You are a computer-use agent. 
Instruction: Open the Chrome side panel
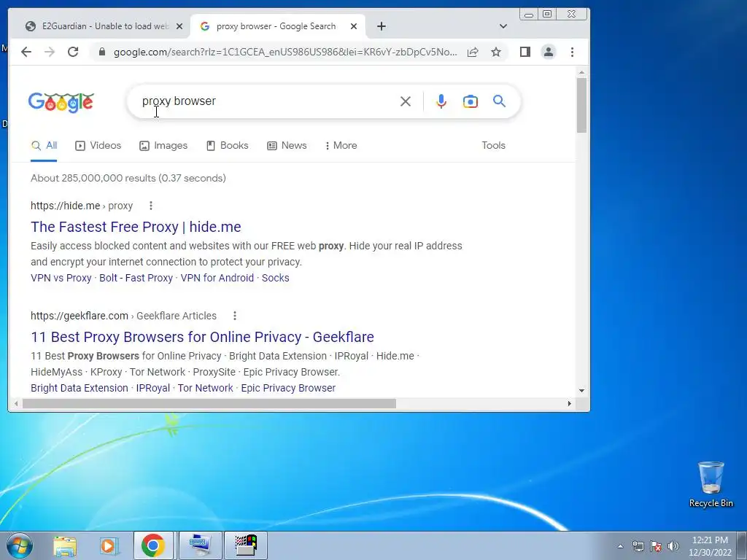tap(525, 52)
